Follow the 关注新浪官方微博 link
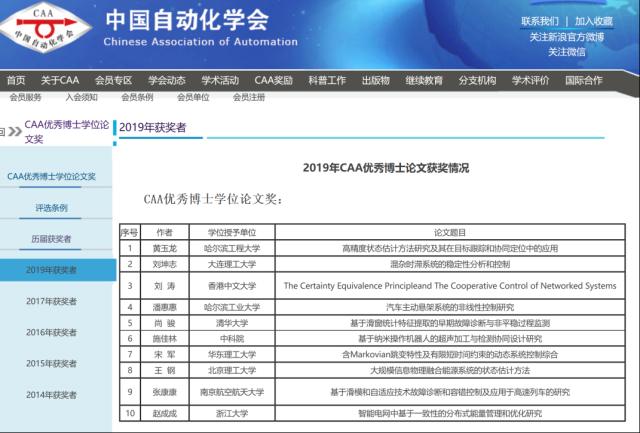The image size is (640, 433). click(x=567, y=37)
